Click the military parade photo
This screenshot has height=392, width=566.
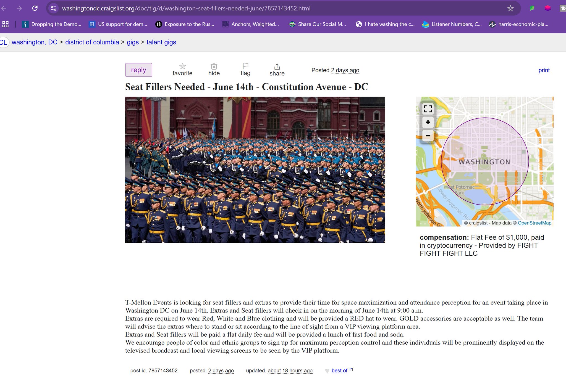pos(255,169)
